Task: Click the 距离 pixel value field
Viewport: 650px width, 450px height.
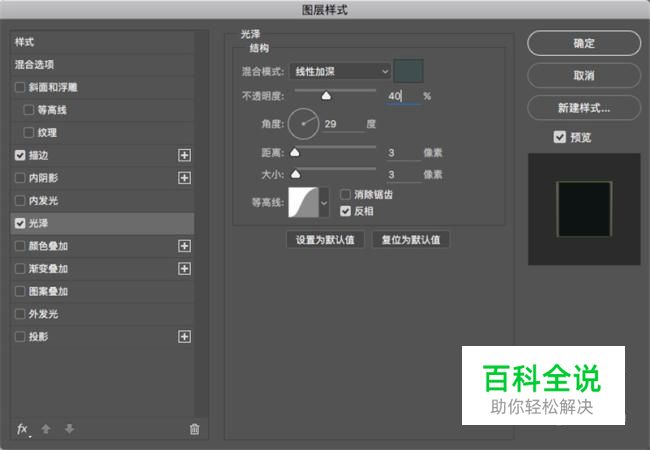Action: [x=403, y=153]
